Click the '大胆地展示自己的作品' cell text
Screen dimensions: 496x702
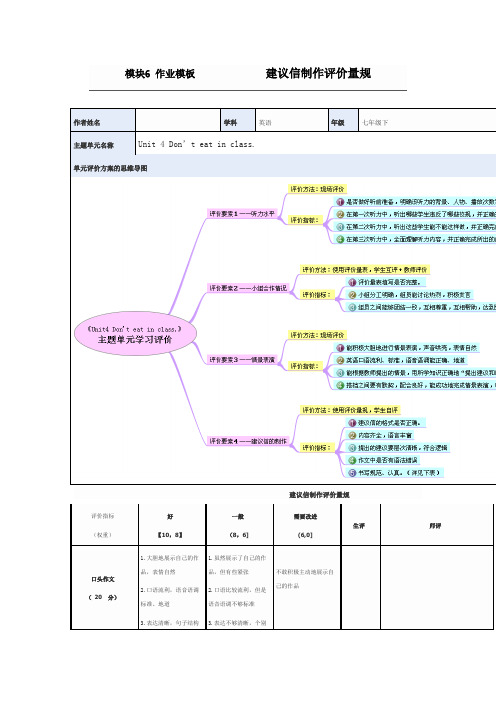[170, 565]
